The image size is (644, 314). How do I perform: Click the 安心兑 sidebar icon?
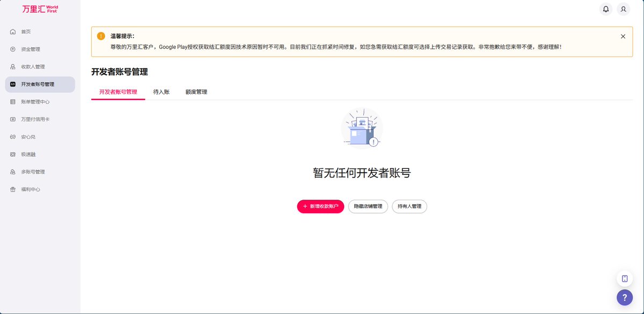[x=13, y=137]
